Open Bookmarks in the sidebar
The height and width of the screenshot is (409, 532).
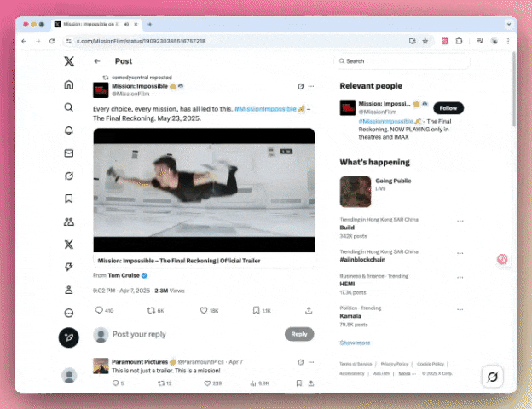pos(69,199)
